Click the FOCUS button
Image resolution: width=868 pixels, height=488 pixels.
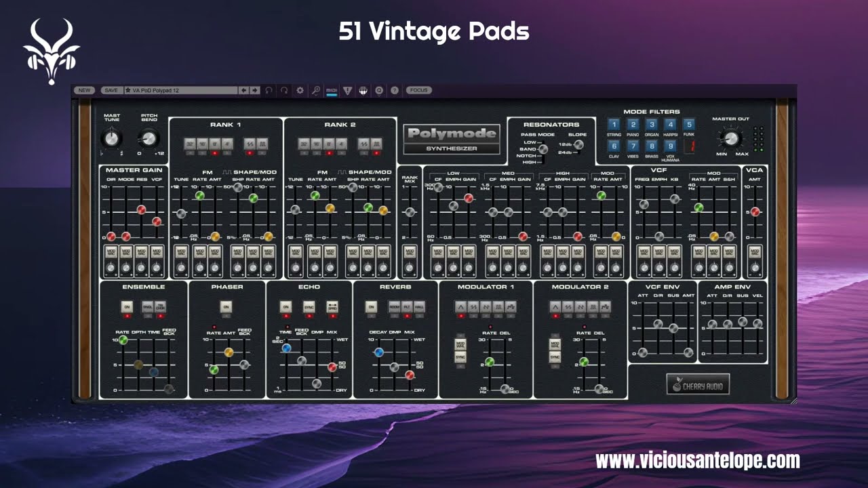[419, 90]
